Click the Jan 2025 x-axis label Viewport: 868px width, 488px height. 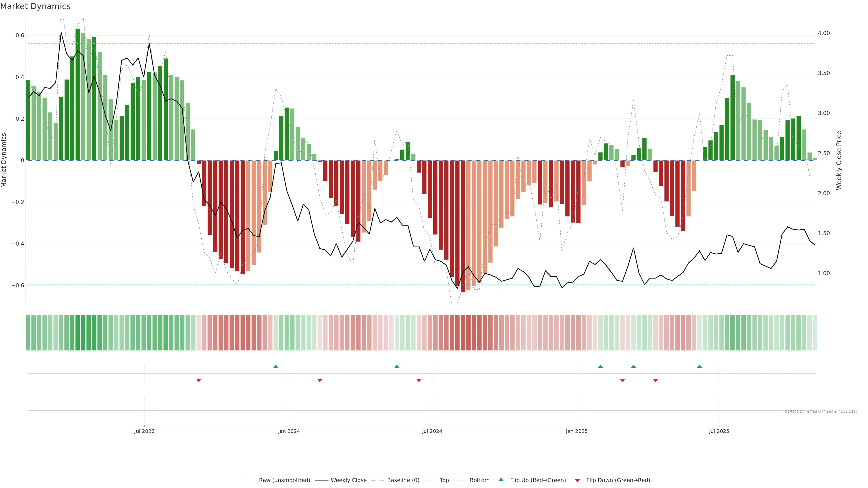tap(577, 431)
